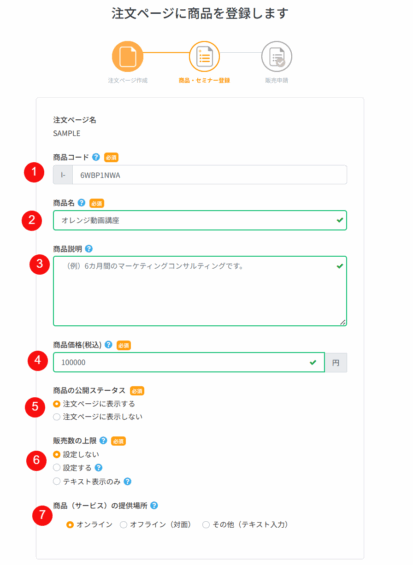The image size is (413, 565).
Task: Click inside the 商品説明 text area
Action: click(x=200, y=291)
